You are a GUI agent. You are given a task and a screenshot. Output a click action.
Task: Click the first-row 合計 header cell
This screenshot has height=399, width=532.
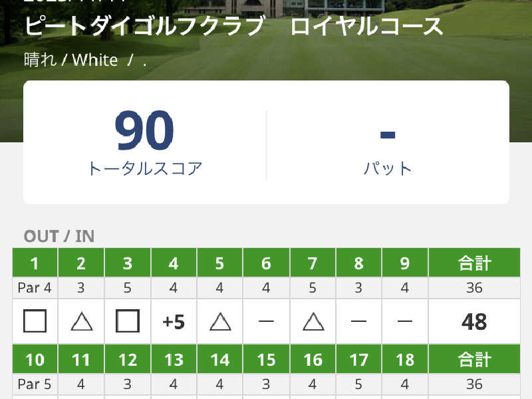[x=474, y=263]
